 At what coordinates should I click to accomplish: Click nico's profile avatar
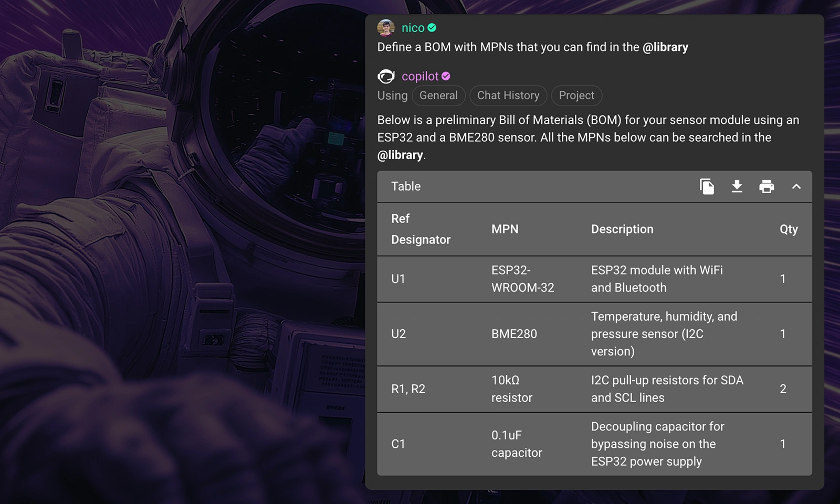click(386, 28)
